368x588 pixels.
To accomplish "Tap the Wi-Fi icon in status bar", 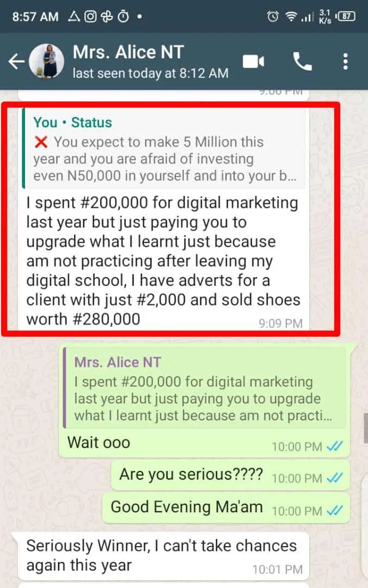I will (x=290, y=16).
